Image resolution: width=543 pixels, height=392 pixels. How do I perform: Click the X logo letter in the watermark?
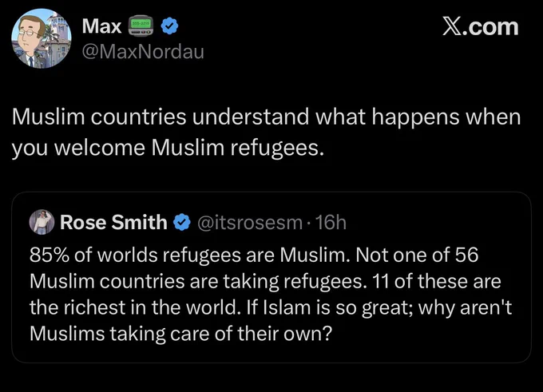point(450,27)
